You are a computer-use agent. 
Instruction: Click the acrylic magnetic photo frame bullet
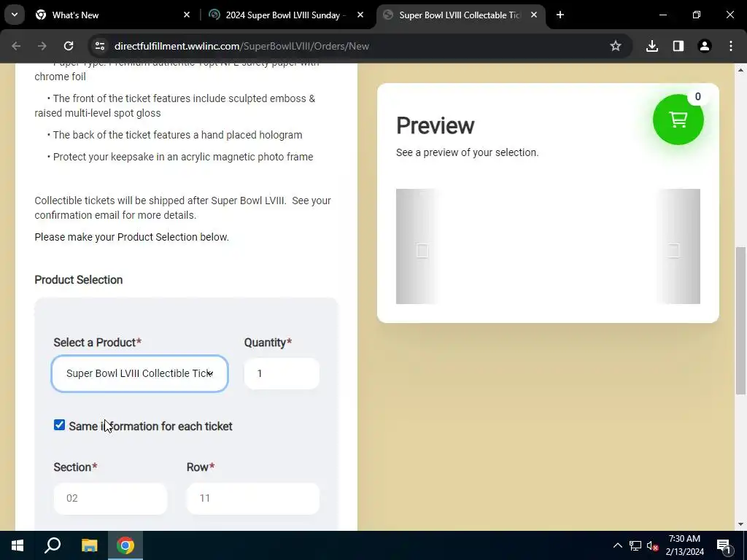[x=183, y=157]
